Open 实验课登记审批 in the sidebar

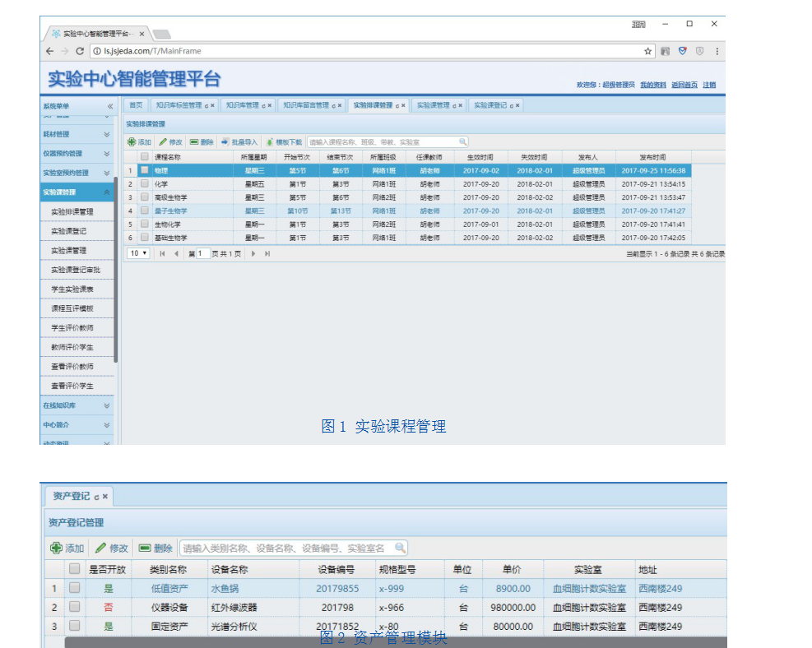76,270
